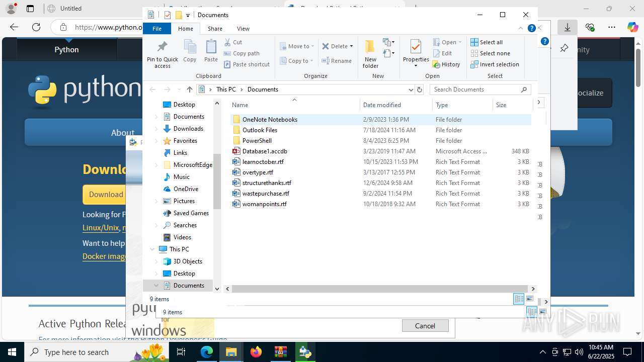This screenshot has height=362, width=644.
Task: Collapse the ribbon with the chevron
Action: tap(521, 29)
